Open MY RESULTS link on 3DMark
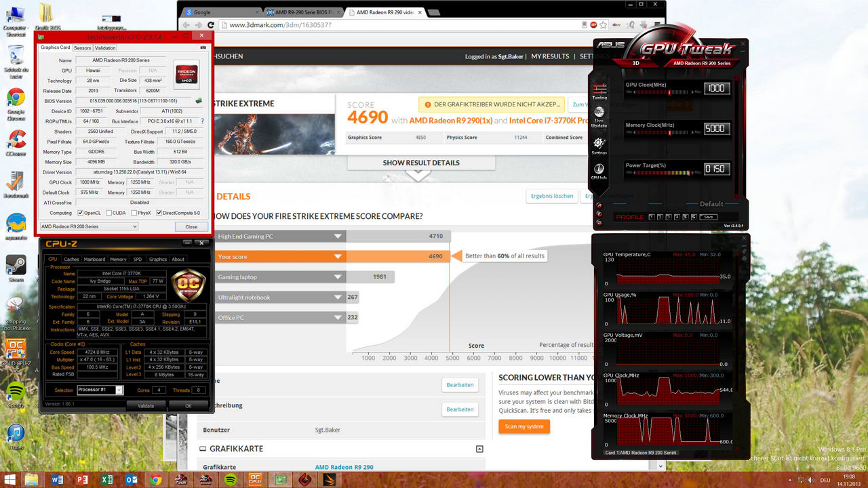 (550, 57)
